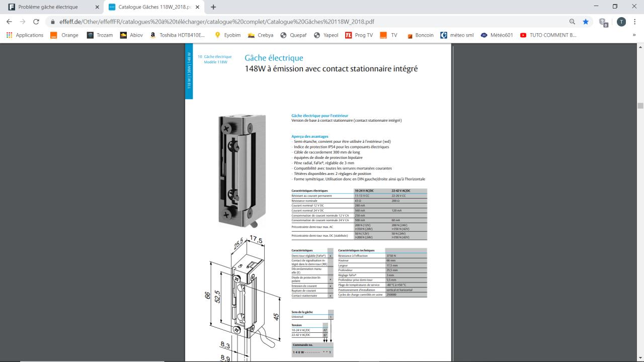Open the Trozam bookmark
644x362 pixels.
click(x=100, y=35)
